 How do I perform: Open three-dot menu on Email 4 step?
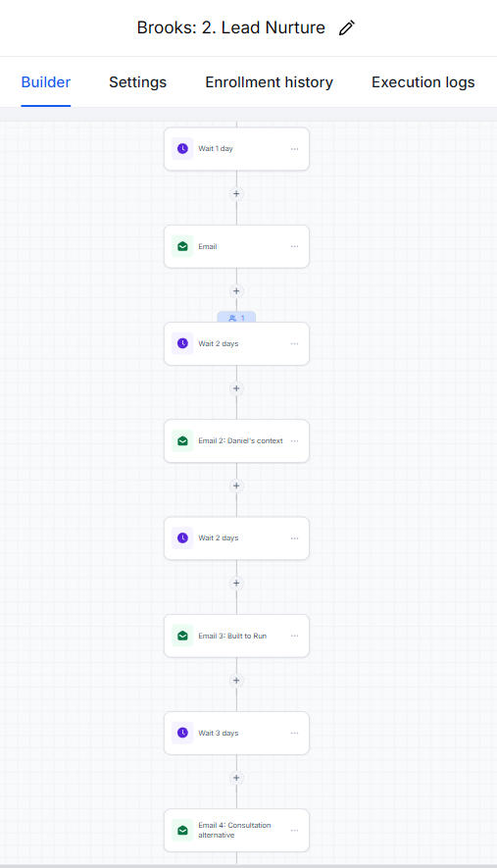pos(294,831)
